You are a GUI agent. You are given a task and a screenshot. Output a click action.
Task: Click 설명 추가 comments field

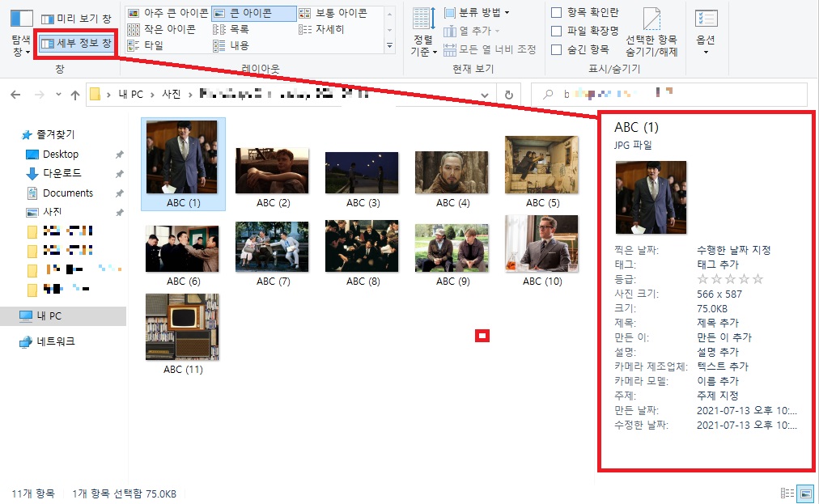pos(718,352)
